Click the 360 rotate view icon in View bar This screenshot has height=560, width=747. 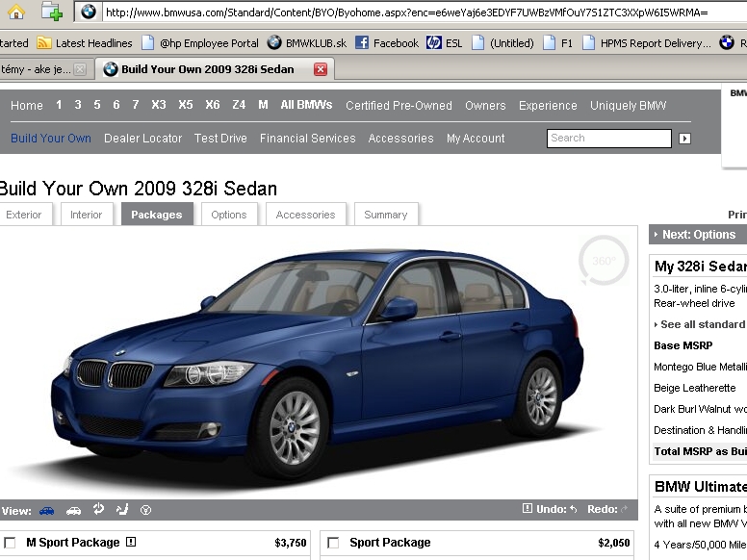click(x=98, y=510)
